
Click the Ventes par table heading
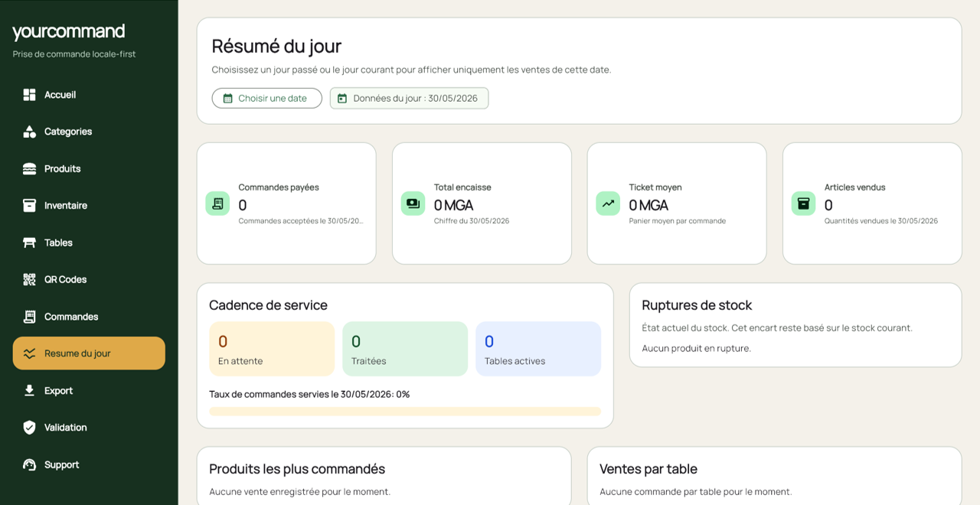click(648, 469)
